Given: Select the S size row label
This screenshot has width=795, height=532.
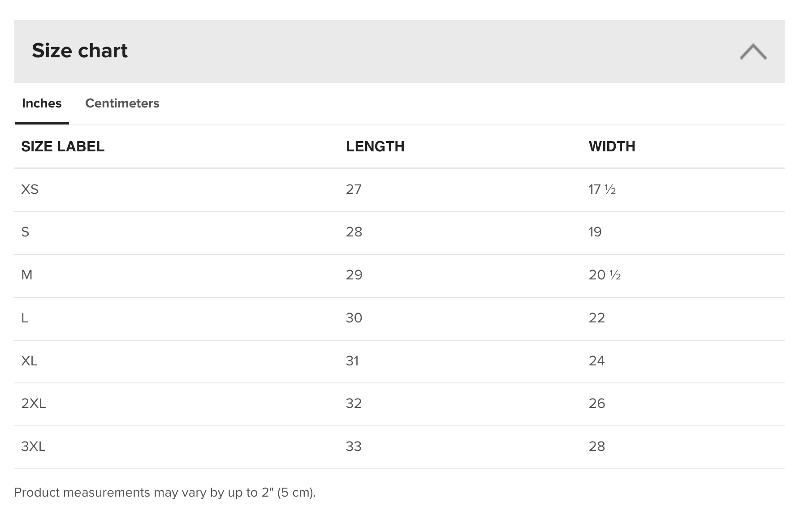Looking at the screenshot, I should (x=26, y=232).
